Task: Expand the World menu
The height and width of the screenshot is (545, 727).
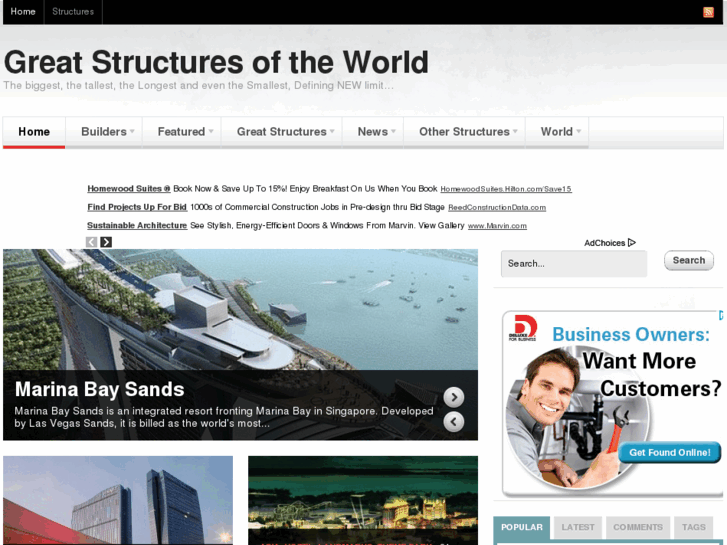Action: tap(557, 132)
